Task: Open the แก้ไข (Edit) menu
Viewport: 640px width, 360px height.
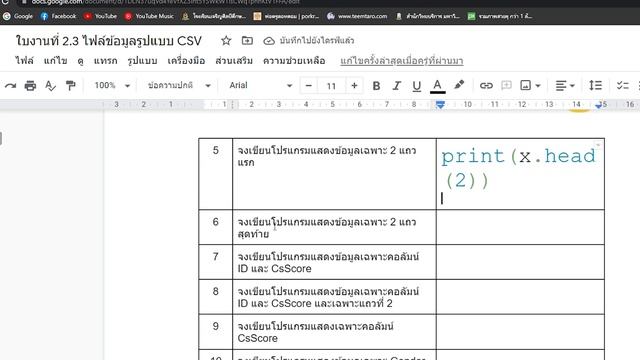Action: click(x=55, y=61)
